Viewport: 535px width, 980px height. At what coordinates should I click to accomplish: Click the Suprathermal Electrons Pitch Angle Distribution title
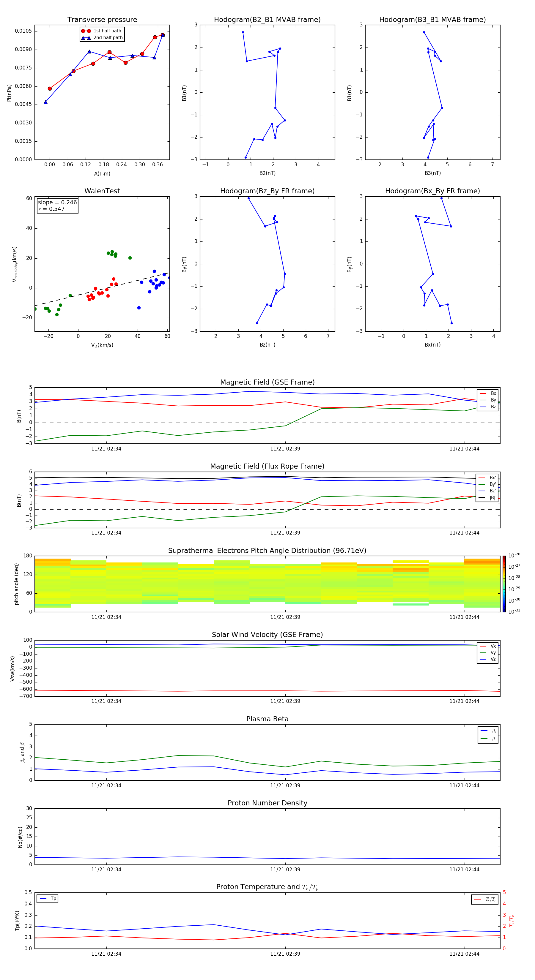267,551
